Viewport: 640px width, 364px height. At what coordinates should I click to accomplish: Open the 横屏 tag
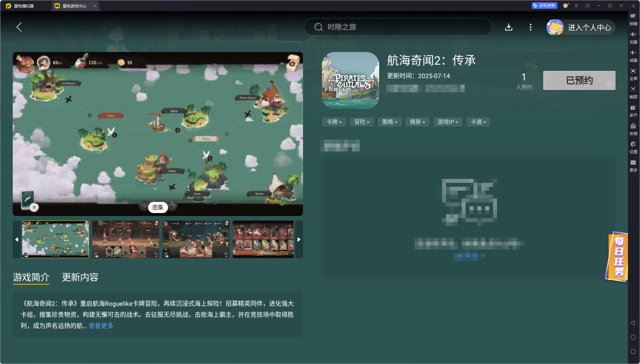[x=417, y=122]
